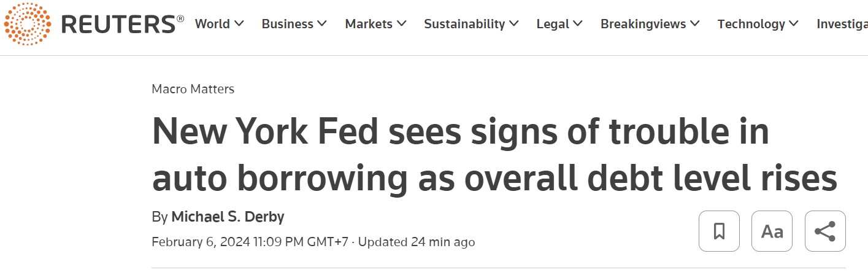Viewport: 868px width, 275px height.
Task: Expand the Markets menu chevron
Action: [x=401, y=24]
